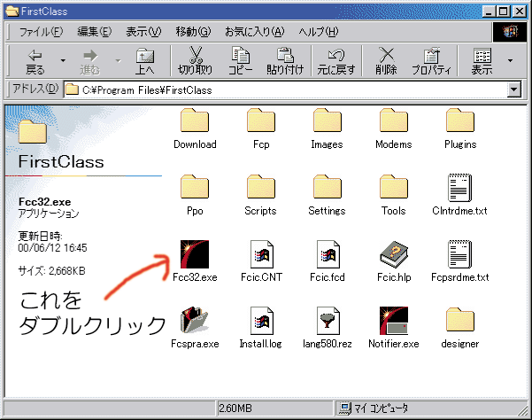Click the Cut (切り取り) scissors button
The width and height of the screenshot is (532, 420).
[x=195, y=61]
